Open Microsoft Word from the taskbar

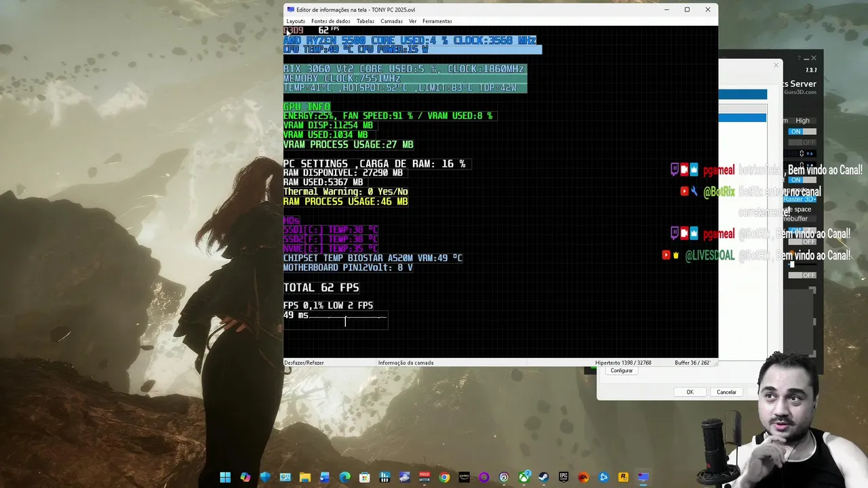325,477
